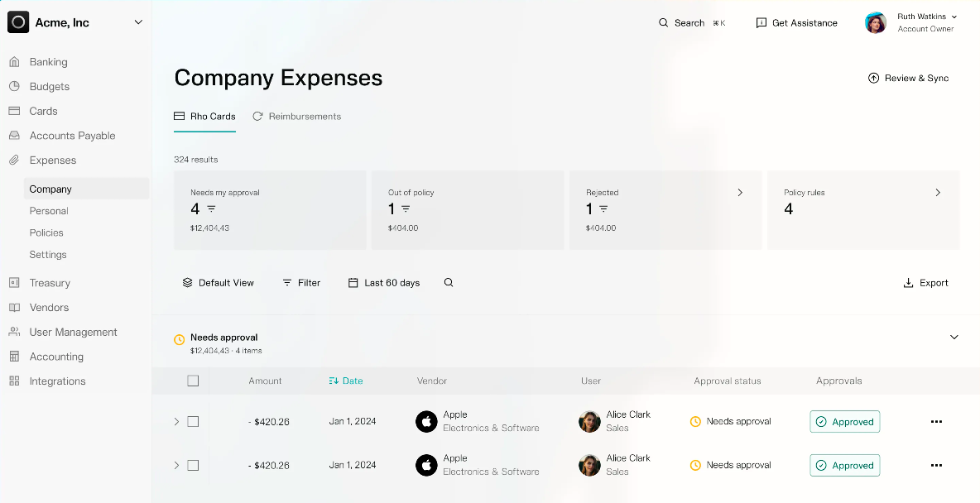Open Ruth Watkins account dropdown arrow
This screenshot has height=503, width=980.
tap(954, 17)
